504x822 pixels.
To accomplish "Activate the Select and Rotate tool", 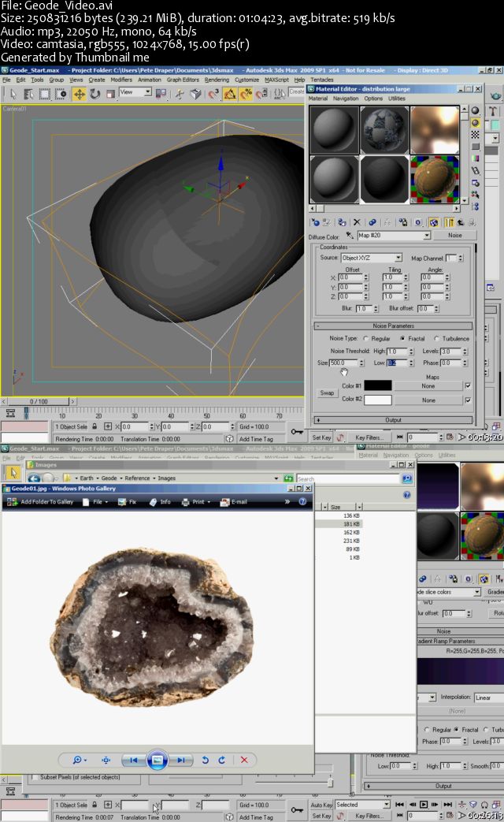I will [94, 94].
